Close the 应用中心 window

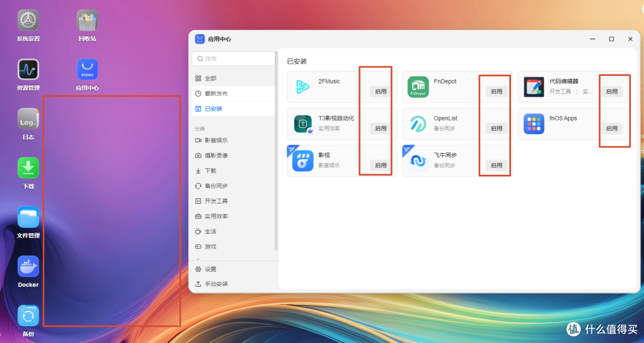(x=630, y=39)
